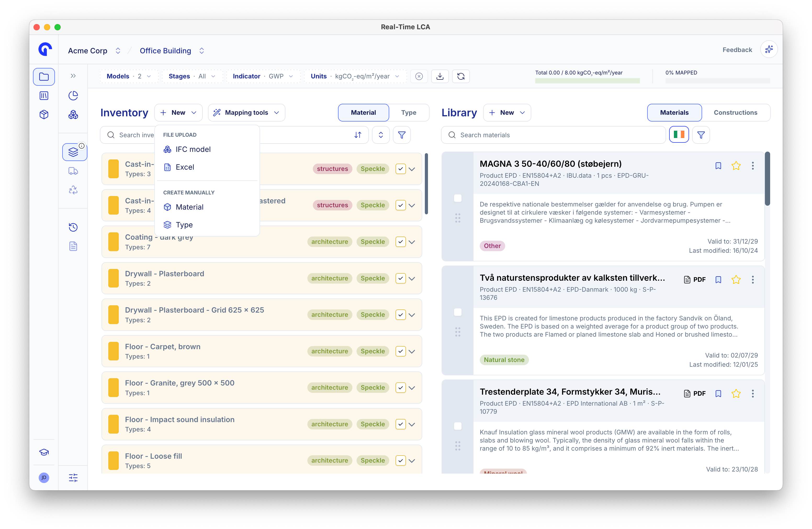The width and height of the screenshot is (812, 529).
Task: Choose IFC model from file upload menu
Action: (207, 149)
